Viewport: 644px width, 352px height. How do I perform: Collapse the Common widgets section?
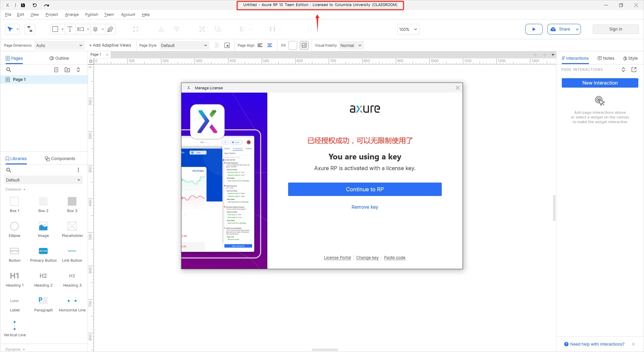click(x=15, y=190)
